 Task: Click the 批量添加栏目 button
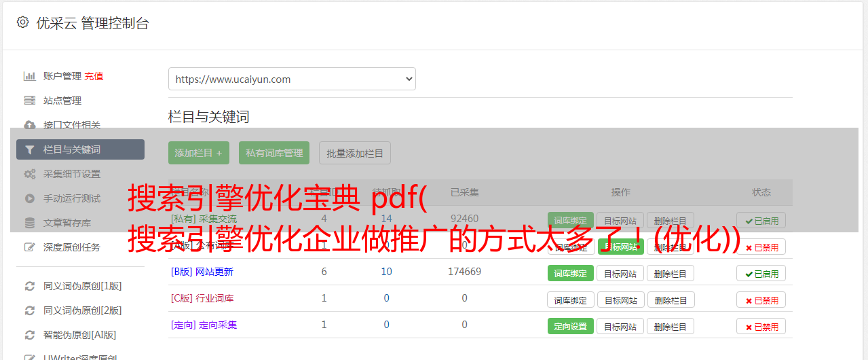pos(355,153)
